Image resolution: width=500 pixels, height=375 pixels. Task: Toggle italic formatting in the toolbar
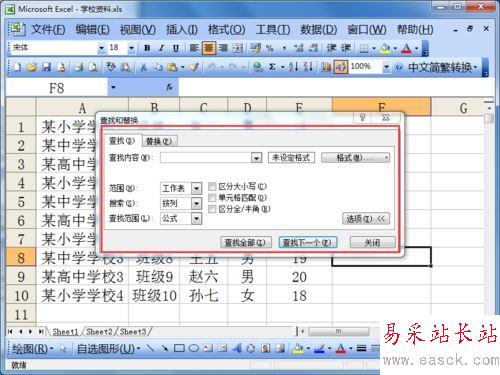tap(162, 48)
